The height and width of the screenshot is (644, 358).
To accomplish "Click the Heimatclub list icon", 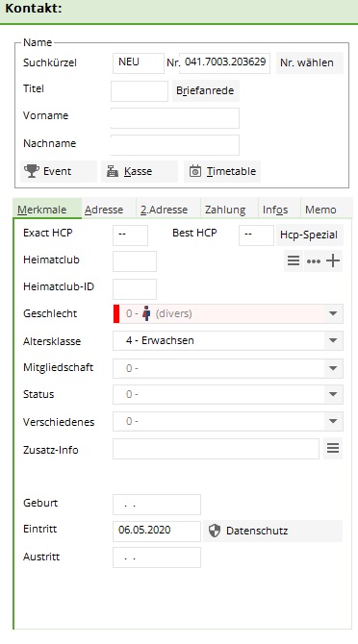I will [x=294, y=260].
